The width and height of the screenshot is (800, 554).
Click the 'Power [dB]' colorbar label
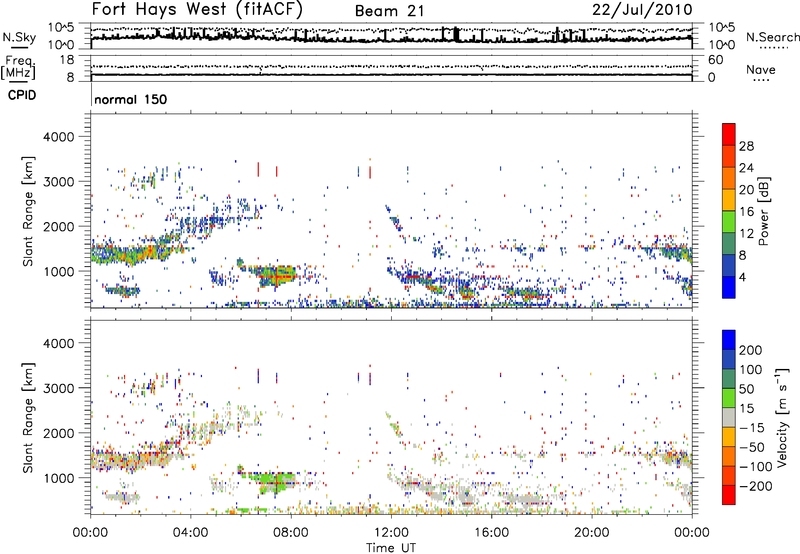(763, 211)
